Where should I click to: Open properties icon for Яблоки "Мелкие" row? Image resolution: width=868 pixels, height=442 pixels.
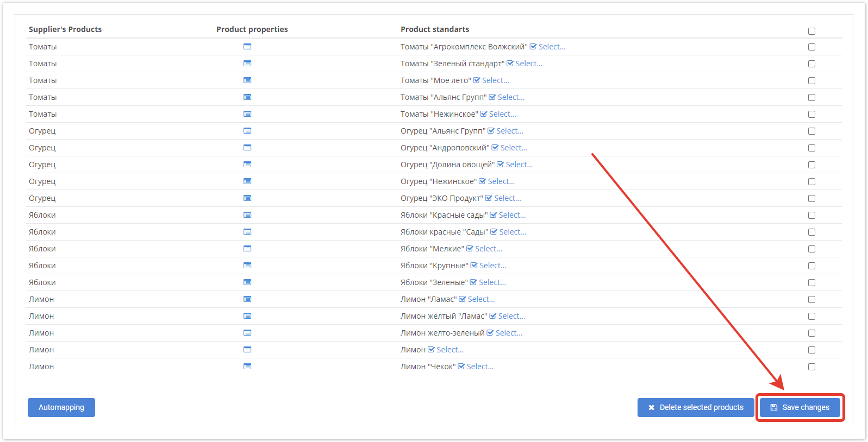coord(247,249)
